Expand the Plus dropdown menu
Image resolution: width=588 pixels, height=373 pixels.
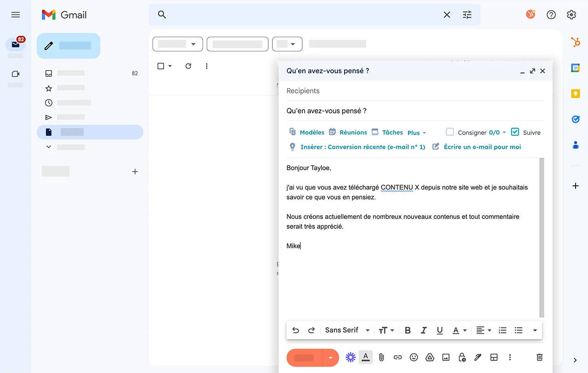pyautogui.click(x=417, y=133)
